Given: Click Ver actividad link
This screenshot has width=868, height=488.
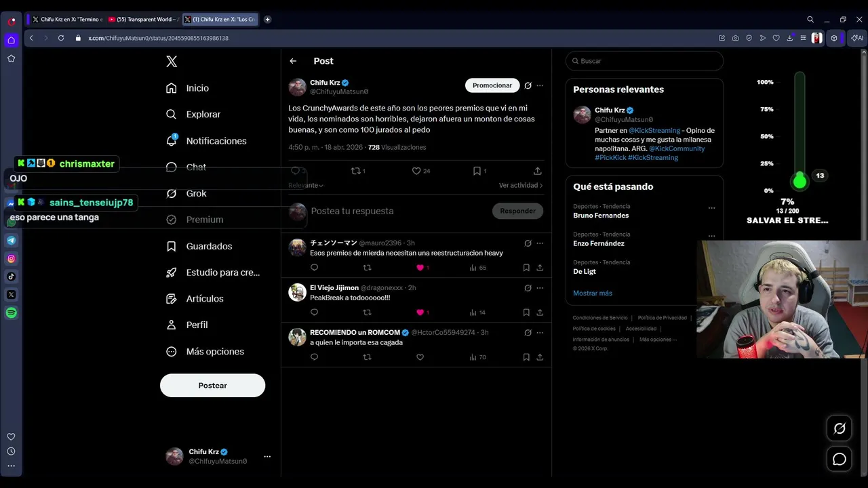Looking at the screenshot, I should pyautogui.click(x=521, y=186).
